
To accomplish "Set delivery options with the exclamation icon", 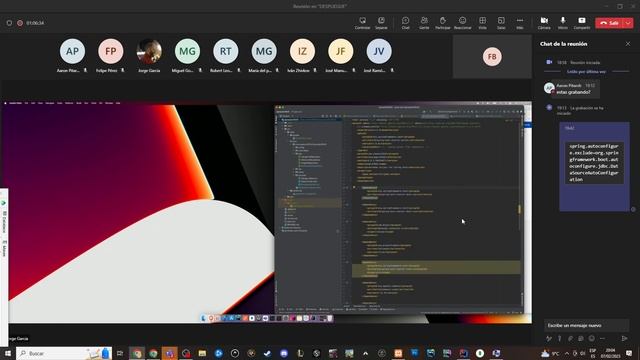I will 560,338.
